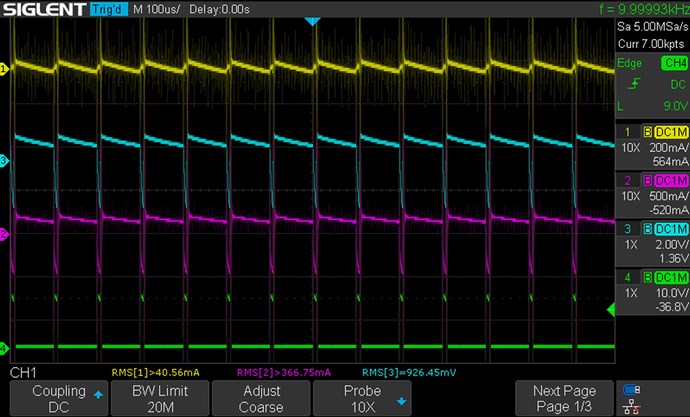The height and width of the screenshot is (417, 690).
Task: Open the channel 4 info box
Action: point(652,292)
